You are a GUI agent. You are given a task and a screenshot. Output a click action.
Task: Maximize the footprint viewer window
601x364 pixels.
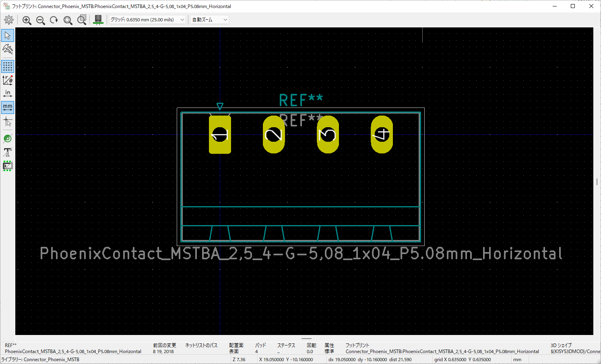coord(573,6)
